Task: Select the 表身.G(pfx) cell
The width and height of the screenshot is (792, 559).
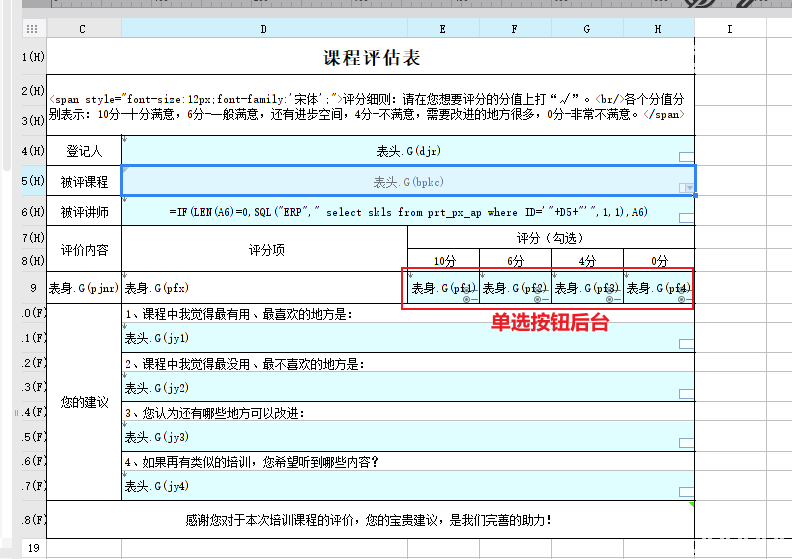Action: coord(264,288)
